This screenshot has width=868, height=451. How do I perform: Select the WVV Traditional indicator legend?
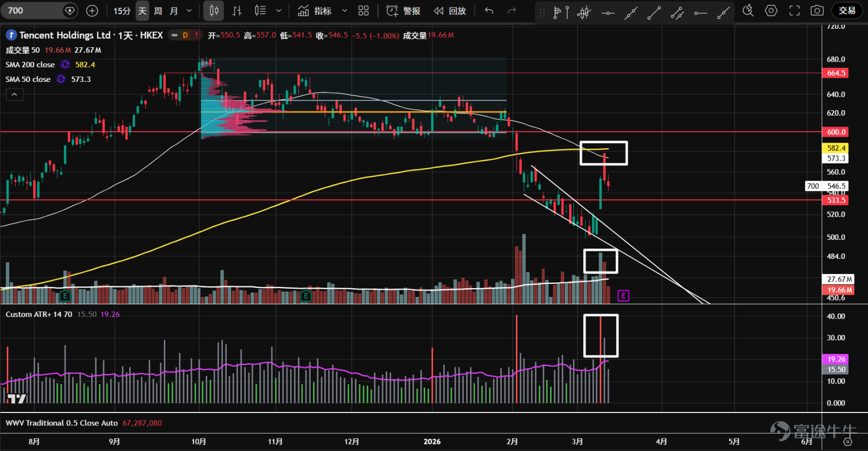point(62,423)
